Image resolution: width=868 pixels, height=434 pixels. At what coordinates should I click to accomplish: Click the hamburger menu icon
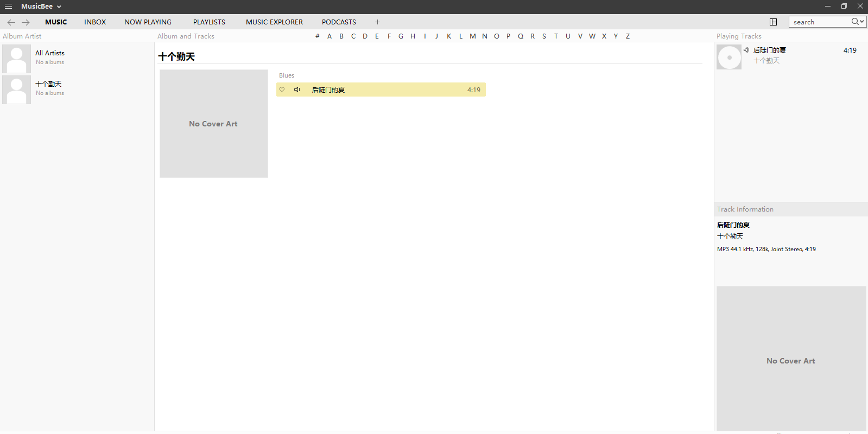click(x=8, y=7)
